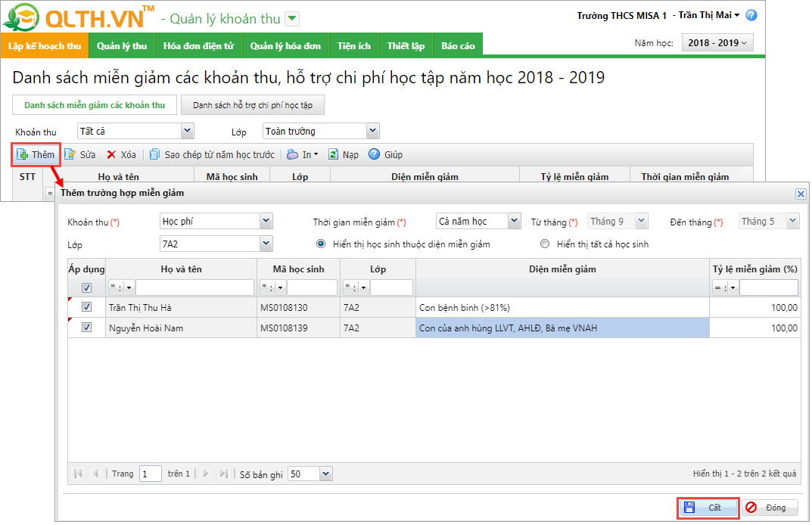Go to previous page in pager

click(95, 474)
